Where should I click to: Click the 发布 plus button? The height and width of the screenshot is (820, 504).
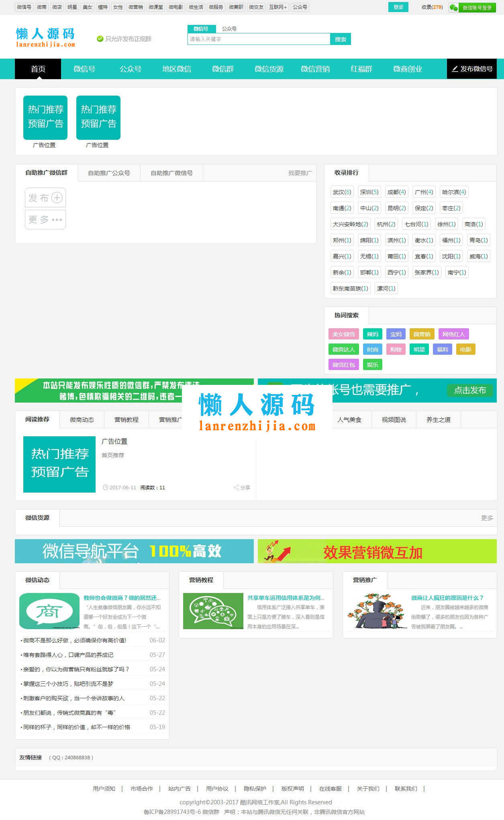[45, 198]
